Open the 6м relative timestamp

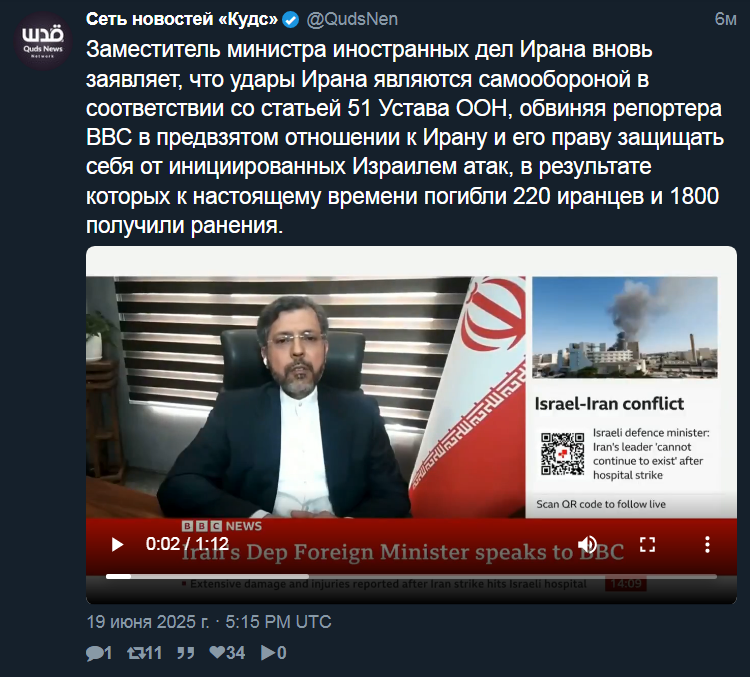(725, 19)
